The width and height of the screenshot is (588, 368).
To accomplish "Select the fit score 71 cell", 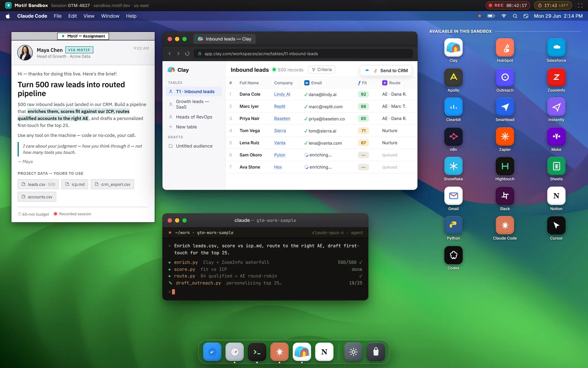I will [x=363, y=131].
